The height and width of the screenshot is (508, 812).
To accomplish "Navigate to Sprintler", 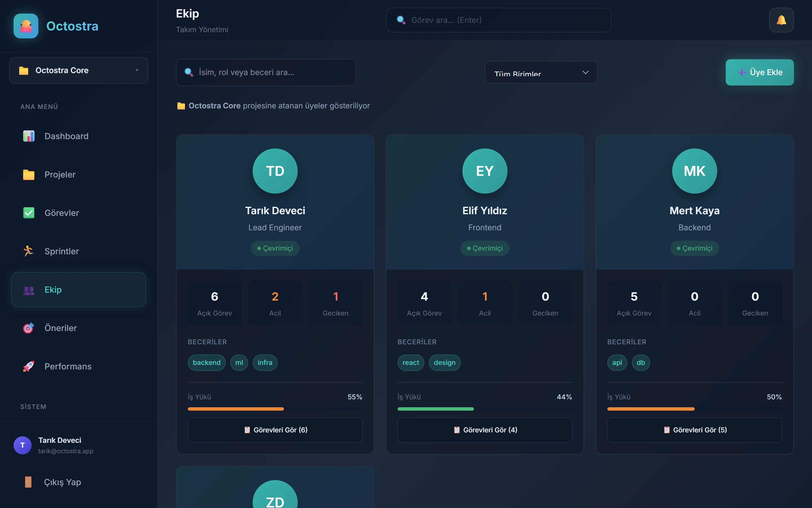I will click(x=78, y=251).
